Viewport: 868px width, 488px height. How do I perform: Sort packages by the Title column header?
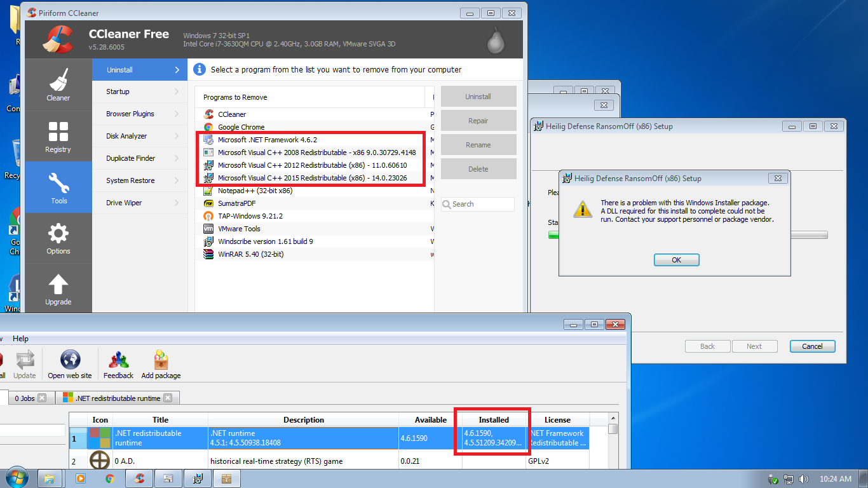[161, 419]
